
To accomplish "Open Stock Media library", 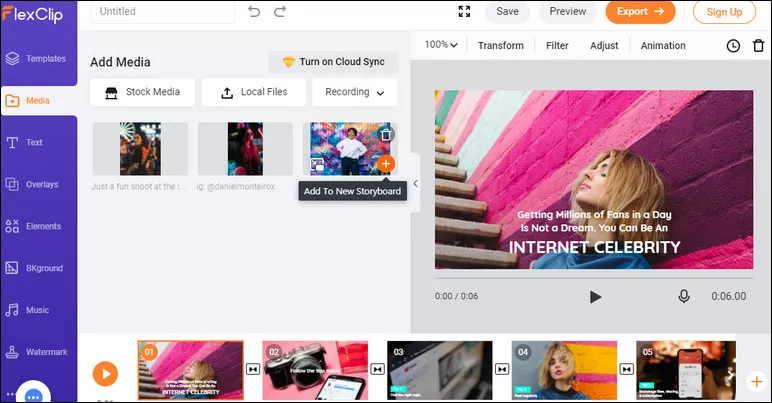I will (x=142, y=92).
